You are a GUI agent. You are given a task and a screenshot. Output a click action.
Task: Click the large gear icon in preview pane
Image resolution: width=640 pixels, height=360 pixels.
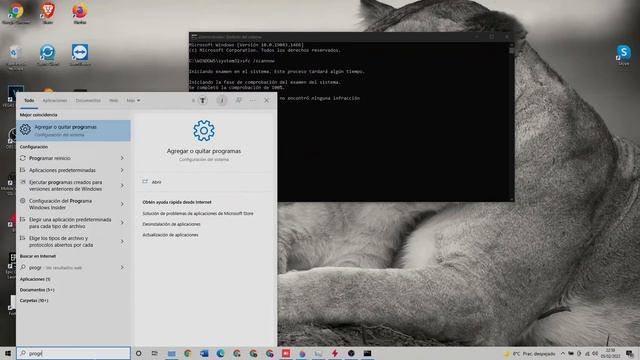coord(204,131)
